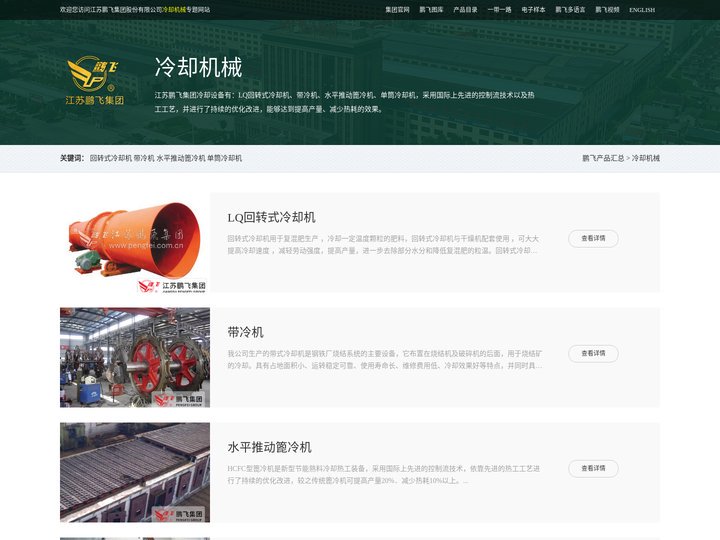Click the 江苏鹏飞集团 logo
The image size is (720, 540).
pos(95,81)
